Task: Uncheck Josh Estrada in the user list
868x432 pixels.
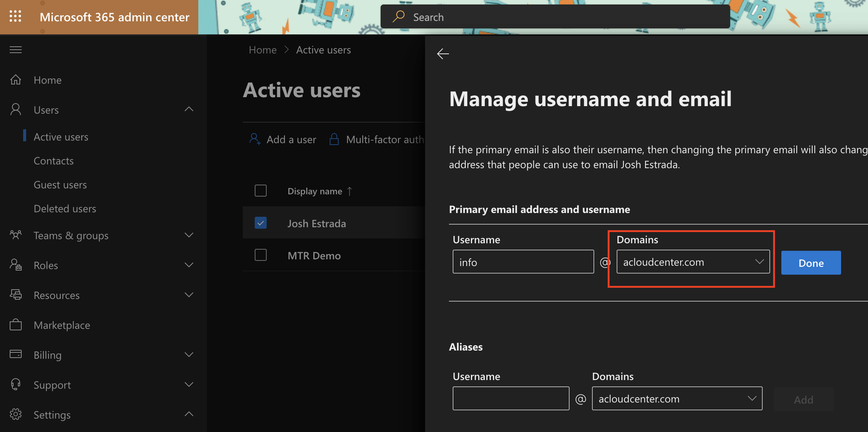Action: tap(260, 223)
